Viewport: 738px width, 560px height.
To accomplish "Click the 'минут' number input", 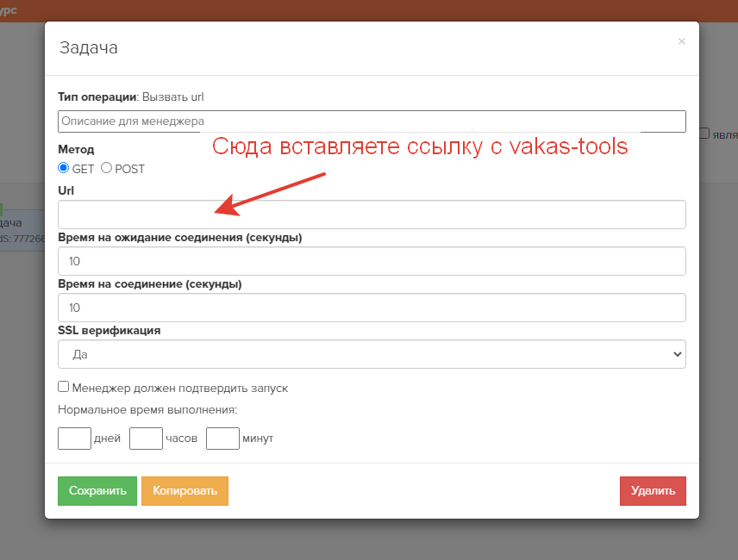I will (222, 438).
